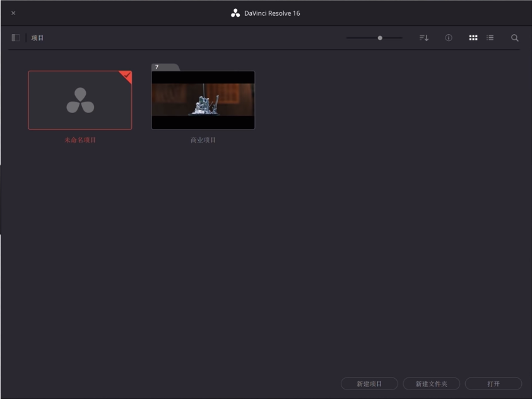Open the sort order options
This screenshot has height=399, width=532.
click(x=423, y=38)
